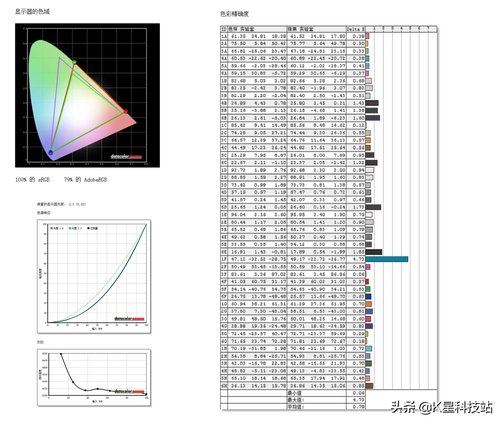Screen dimensions: 504x425
Task: Select the 1A pink color swatch
Action: (367, 36)
